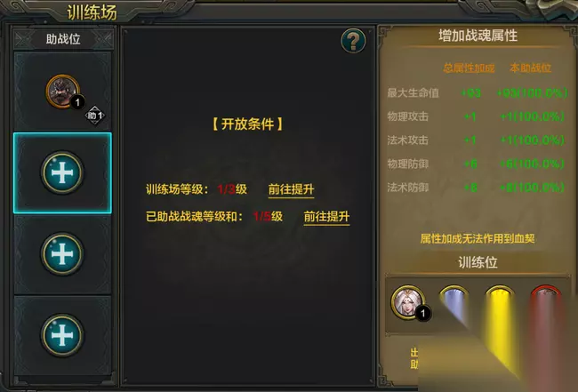Add a soul to the third assist slot
The height and width of the screenshot is (392, 578).
point(62,254)
